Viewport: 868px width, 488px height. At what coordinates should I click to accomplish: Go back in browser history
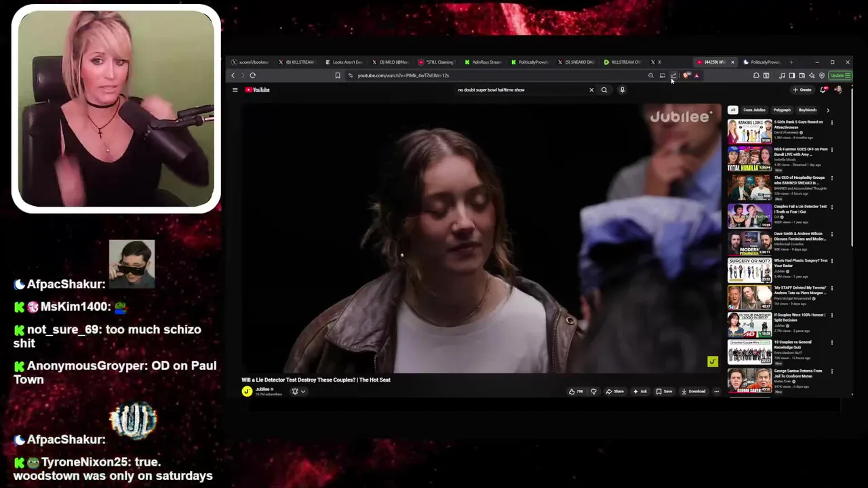tap(233, 75)
